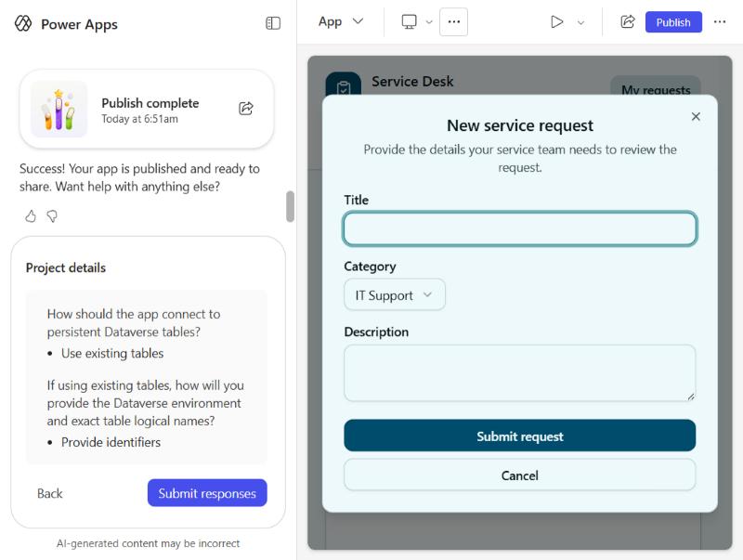Click the Back button in Project details

click(50, 493)
